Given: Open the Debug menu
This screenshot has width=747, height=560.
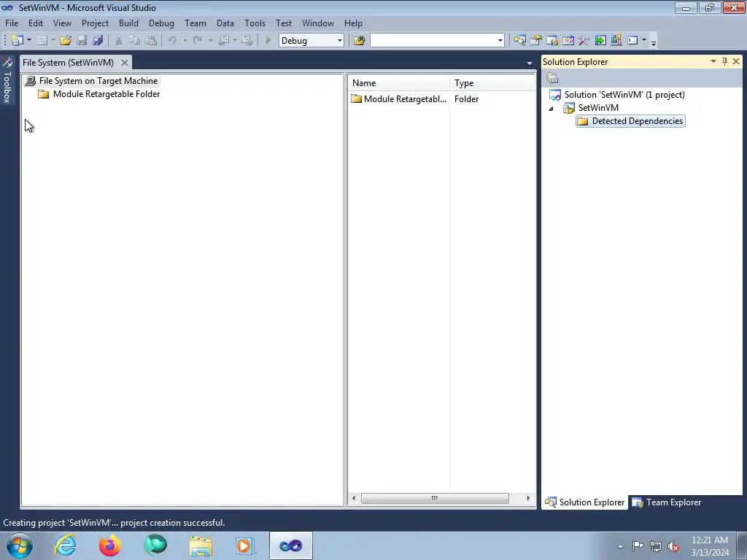Looking at the screenshot, I should [161, 23].
